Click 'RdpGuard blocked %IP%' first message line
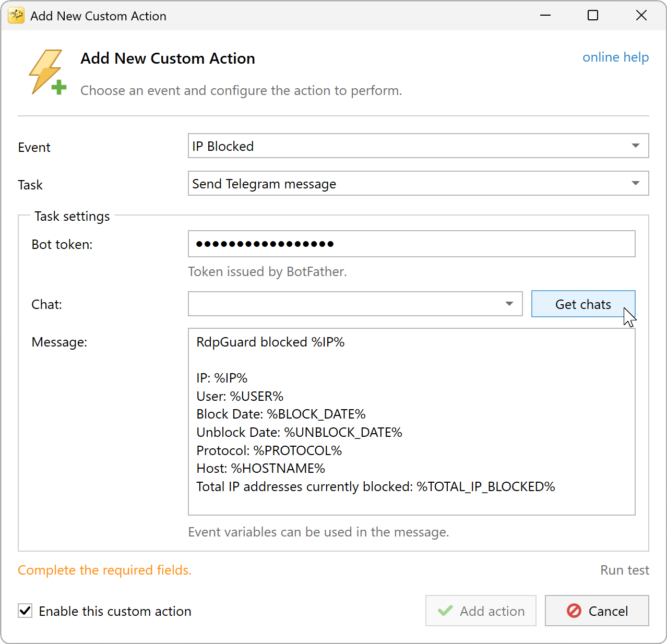 point(270,342)
